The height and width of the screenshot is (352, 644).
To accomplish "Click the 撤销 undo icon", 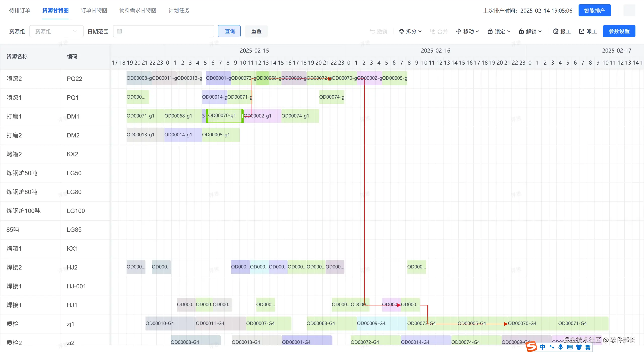I will [x=372, y=31].
